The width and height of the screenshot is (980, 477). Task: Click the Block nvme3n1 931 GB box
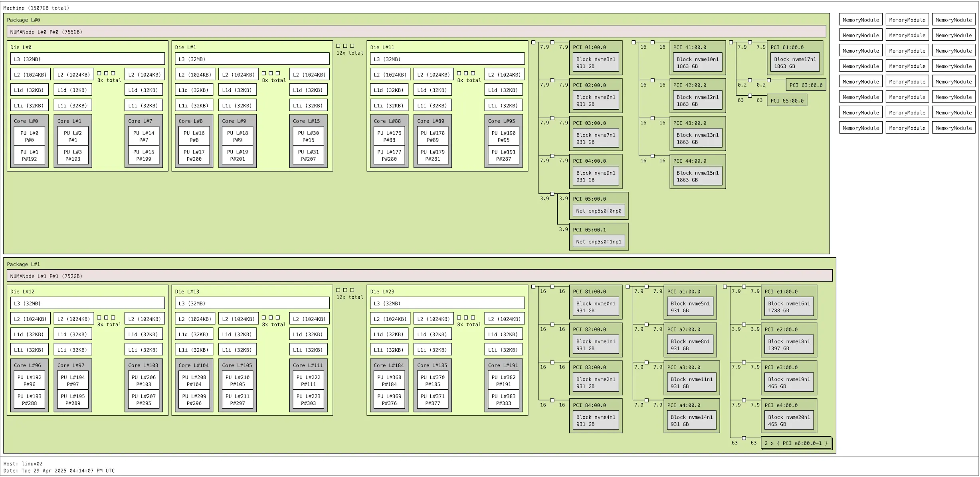pyautogui.click(x=596, y=63)
